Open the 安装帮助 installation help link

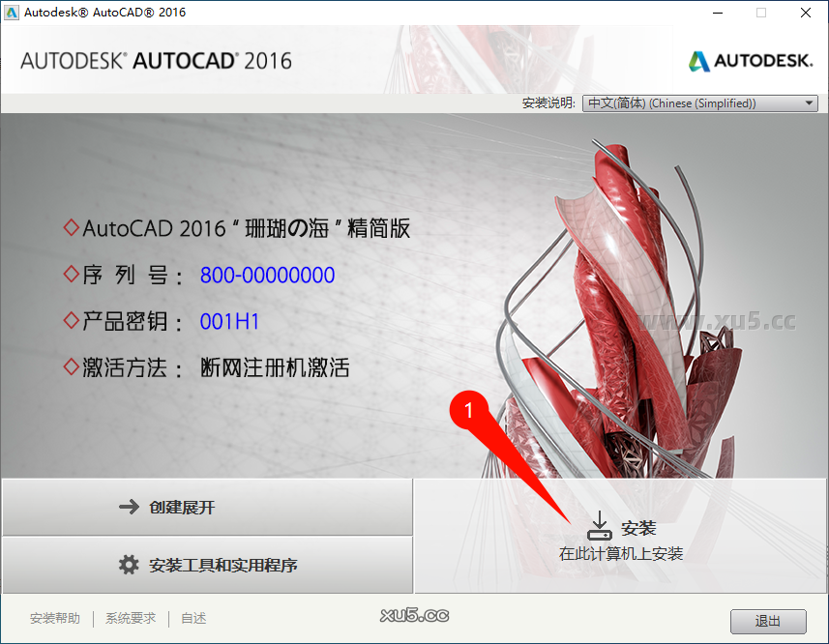click(x=54, y=618)
